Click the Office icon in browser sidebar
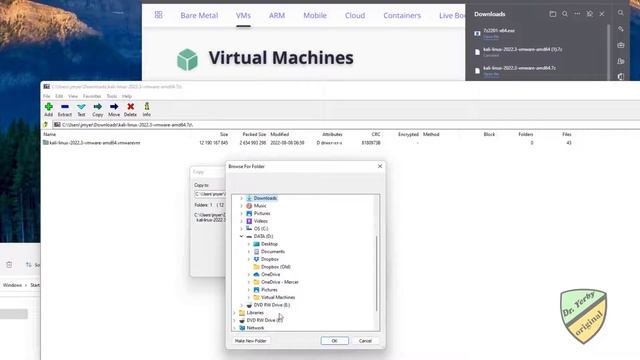 (x=621, y=77)
